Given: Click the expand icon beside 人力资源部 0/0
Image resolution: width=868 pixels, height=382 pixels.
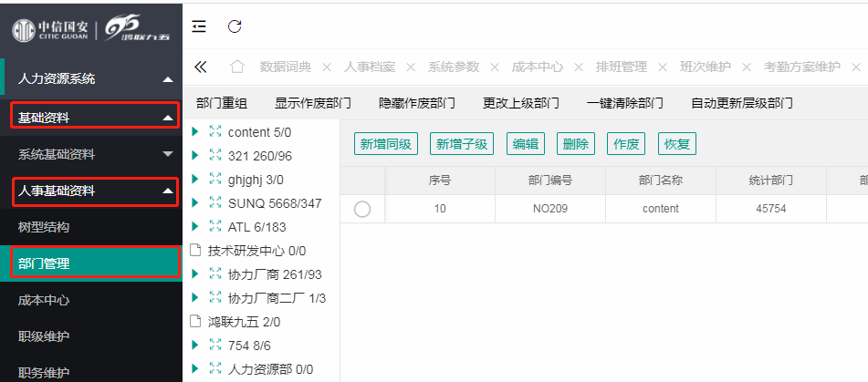Looking at the screenshot, I should (x=214, y=368).
